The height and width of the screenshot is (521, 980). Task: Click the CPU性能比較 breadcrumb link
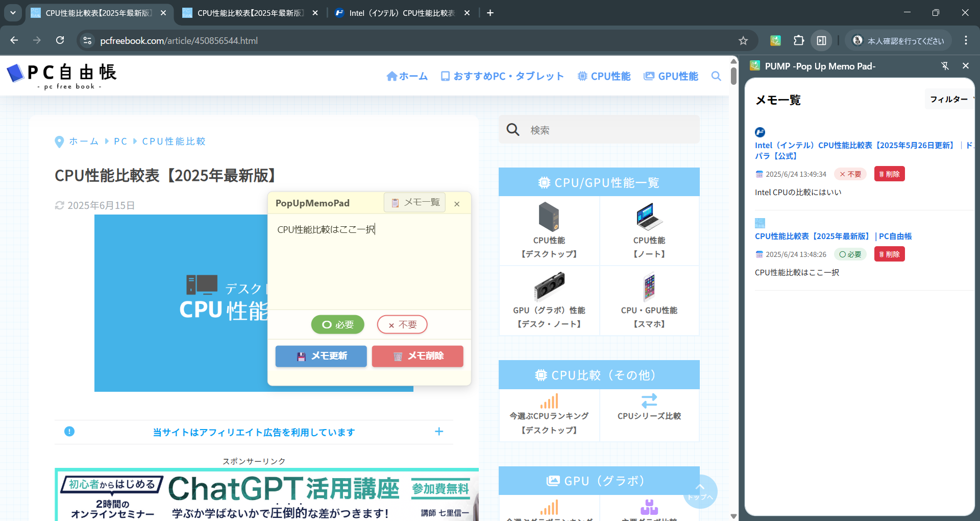click(x=174, y=141)
